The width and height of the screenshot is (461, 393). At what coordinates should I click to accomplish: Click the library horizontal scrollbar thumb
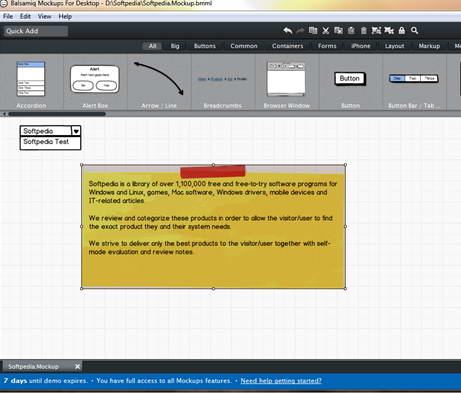coord(57,114)
